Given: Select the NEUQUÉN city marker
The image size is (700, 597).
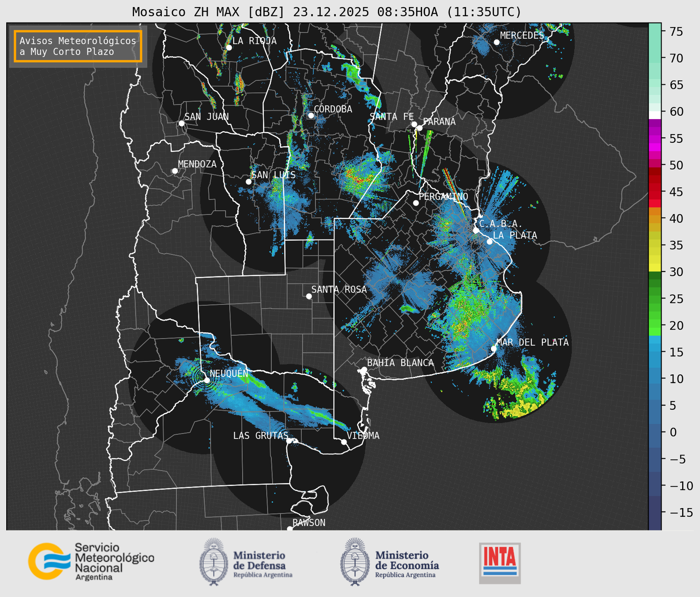Looking at the screenshot, I should pyautogui.click(x=207, y=380).
